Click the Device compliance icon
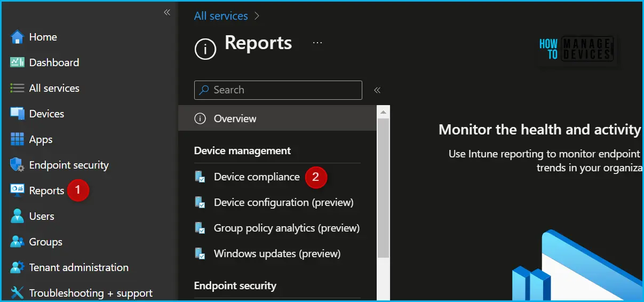 [x=200, y=177]
